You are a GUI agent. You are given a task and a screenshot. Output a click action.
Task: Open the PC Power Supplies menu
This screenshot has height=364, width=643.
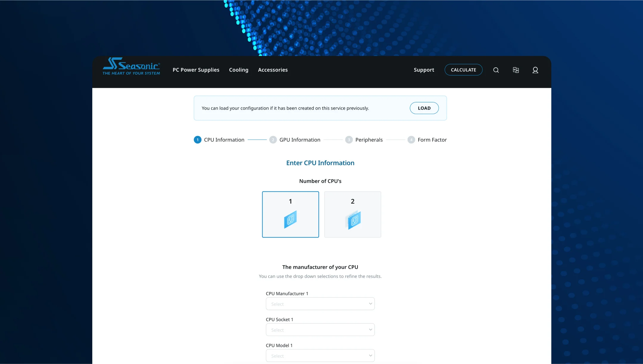(196, 70)
